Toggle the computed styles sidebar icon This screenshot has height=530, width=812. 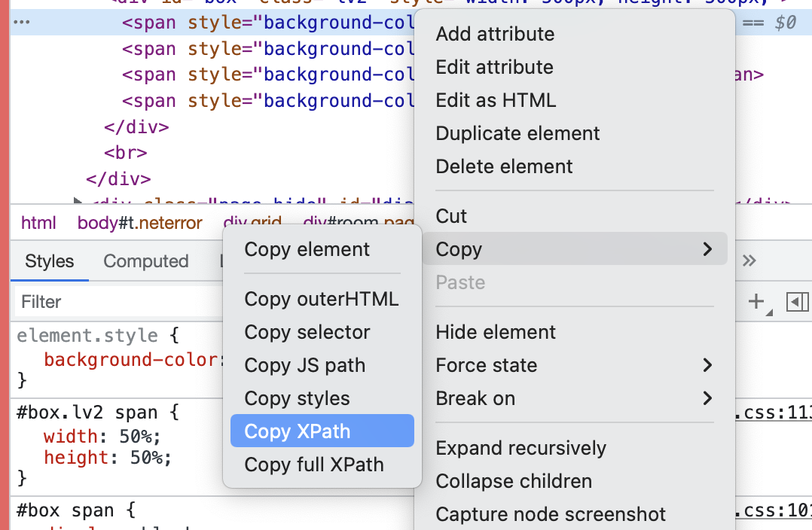pyautogui.click(x=797, y=302)
